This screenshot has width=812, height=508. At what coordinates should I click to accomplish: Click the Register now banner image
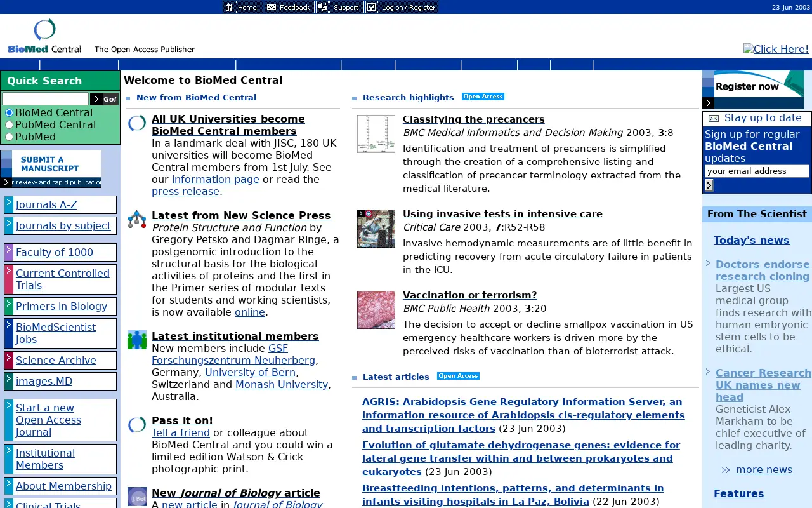753,90
